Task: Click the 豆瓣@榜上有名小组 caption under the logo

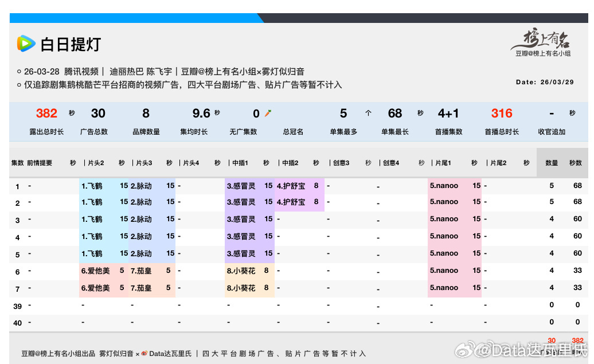Action: point(542,53)
